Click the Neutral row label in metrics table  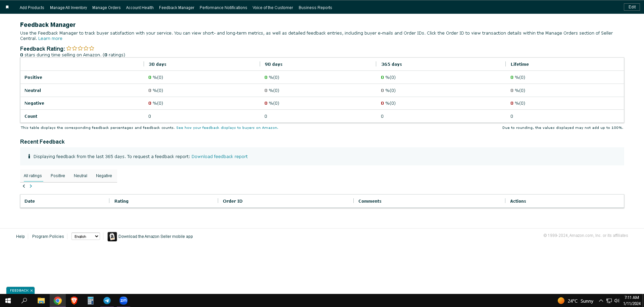(x=33, y=91)
